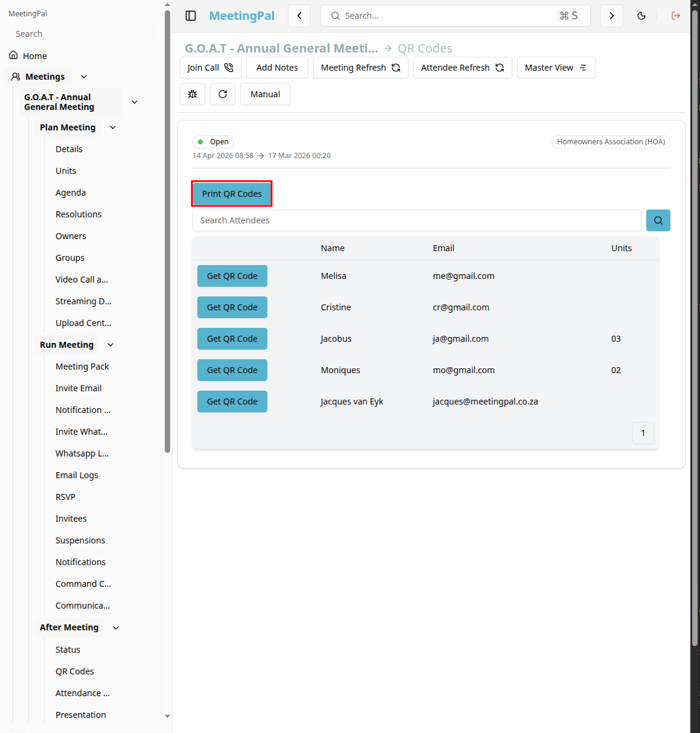Get QR Code for Jacques van Eyk
The image size is (700, 733).
click(232, 402)
